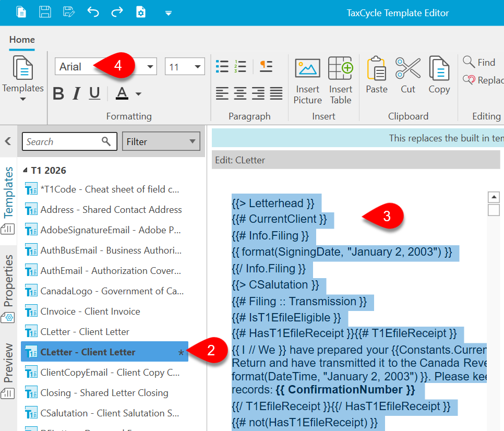The height and width of the screenshot is (431, 504).
Task: Click the New template icon in title bar
Action: click(x=21, y=13)
